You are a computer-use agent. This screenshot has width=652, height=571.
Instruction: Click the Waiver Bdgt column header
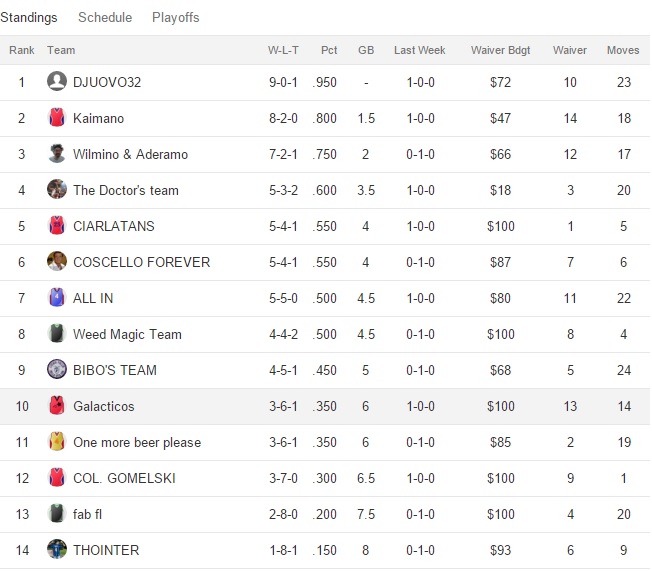tap(500, 50)
